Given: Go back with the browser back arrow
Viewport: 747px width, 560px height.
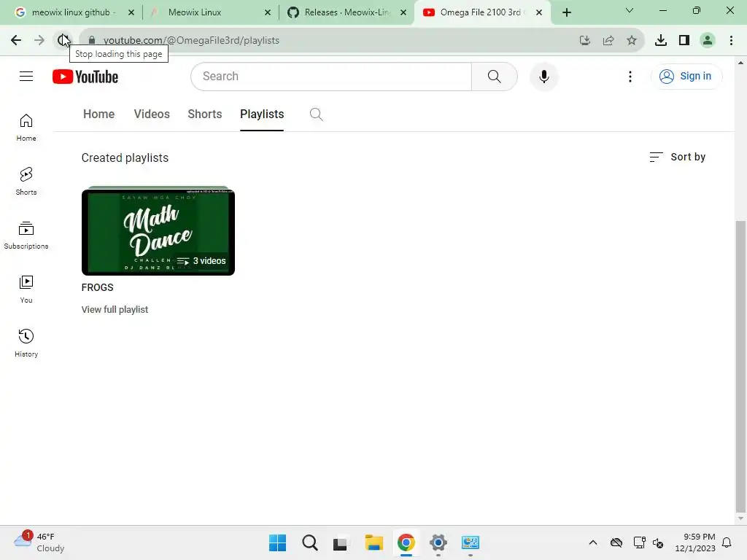Looking at the screenshot, I should (16, 40).
